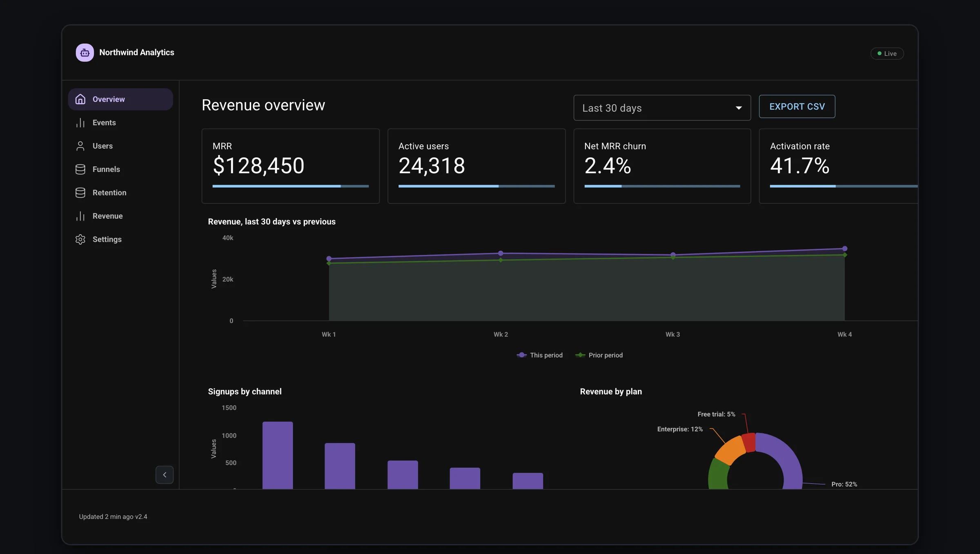The width and height of the screenshot is (980, 554).
Task: Click the shortest Signups by channel bar
Action: (x=528, y=481)
